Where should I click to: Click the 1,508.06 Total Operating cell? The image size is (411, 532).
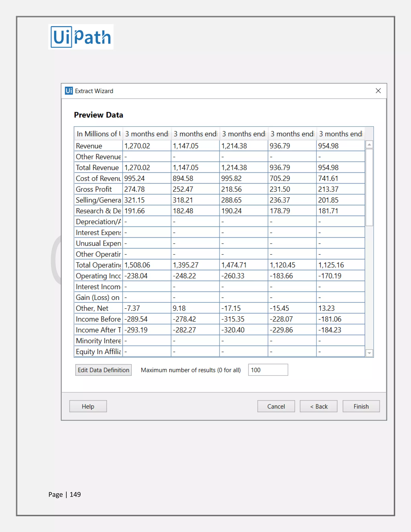(x=147, y=265)
